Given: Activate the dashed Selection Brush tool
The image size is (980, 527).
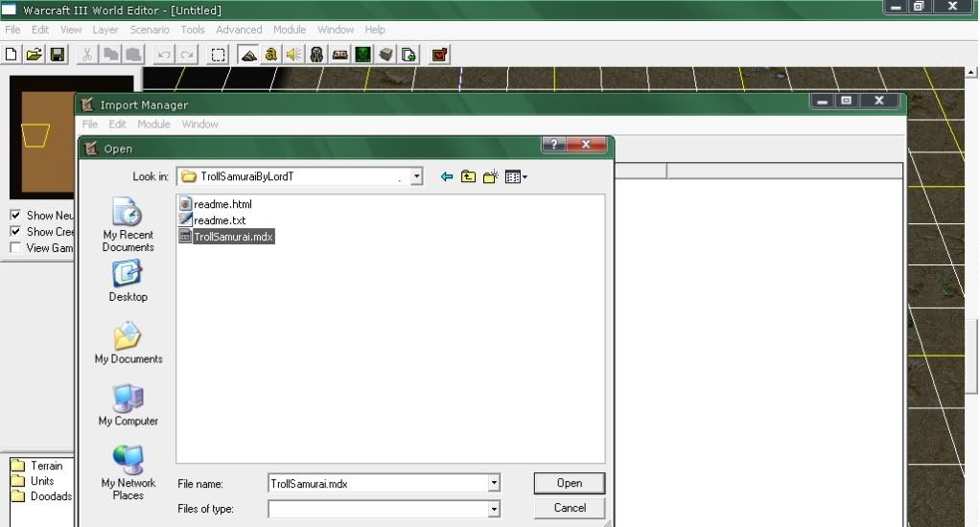Looking at the screenshot, I should pyautogui.click(x=218, y=55).
